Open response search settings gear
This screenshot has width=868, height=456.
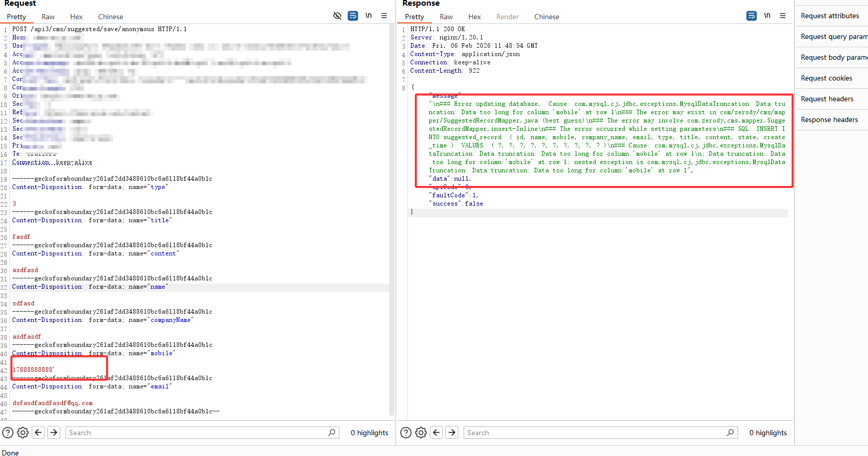click(x=421, y=433)
